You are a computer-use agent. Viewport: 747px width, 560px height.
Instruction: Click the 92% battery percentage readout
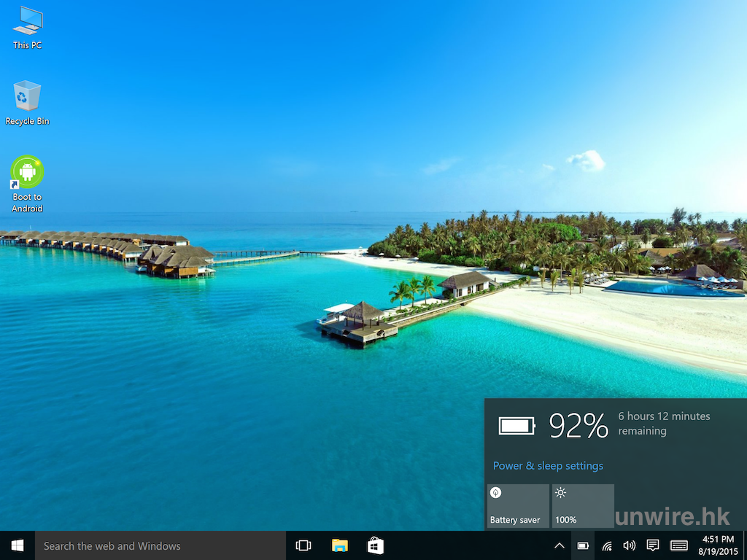click(x=578, y=425)
